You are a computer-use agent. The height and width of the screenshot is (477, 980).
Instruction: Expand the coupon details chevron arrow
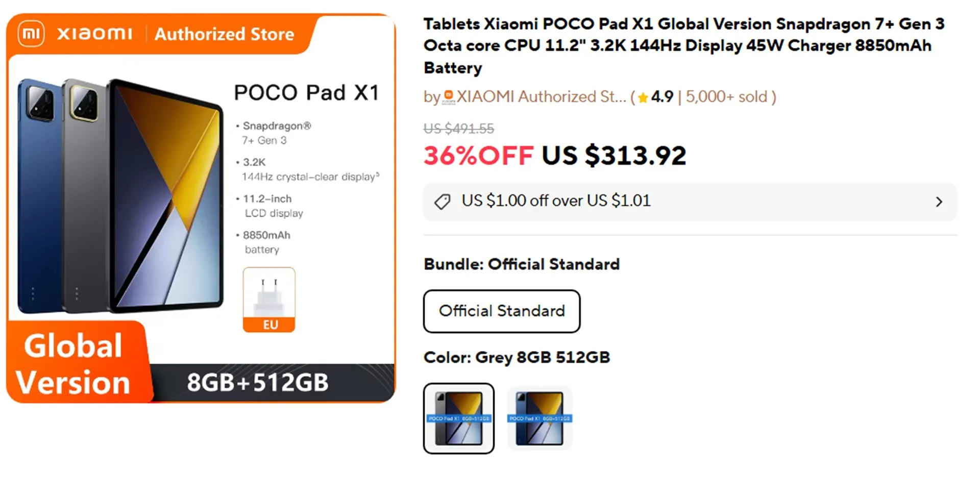tap(939, 202)
